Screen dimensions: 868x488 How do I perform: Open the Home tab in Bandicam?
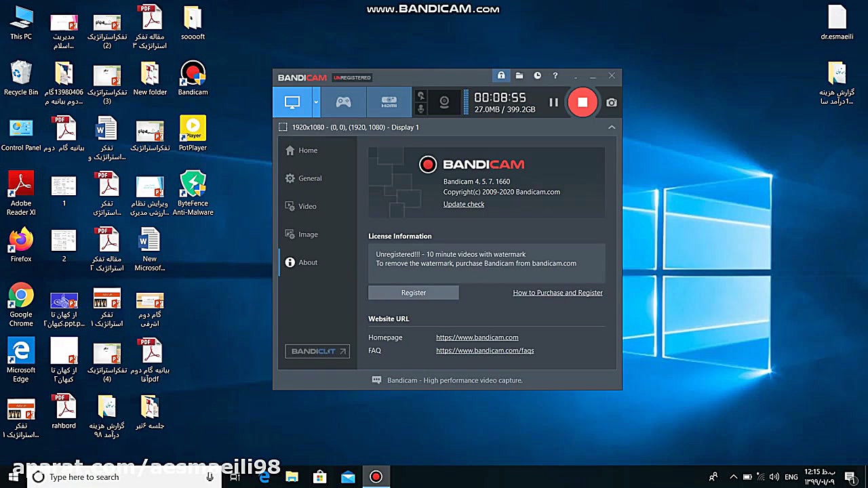[x=317, y=150]
